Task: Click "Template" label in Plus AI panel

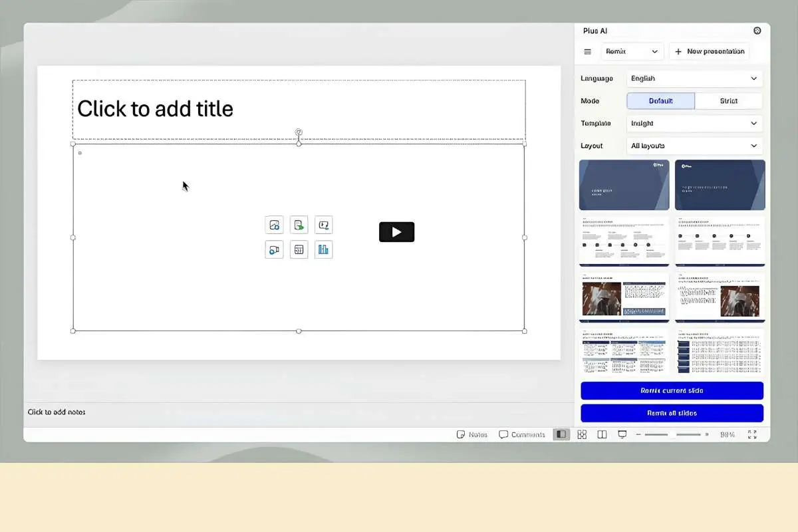Action: [x=597, y=123]
